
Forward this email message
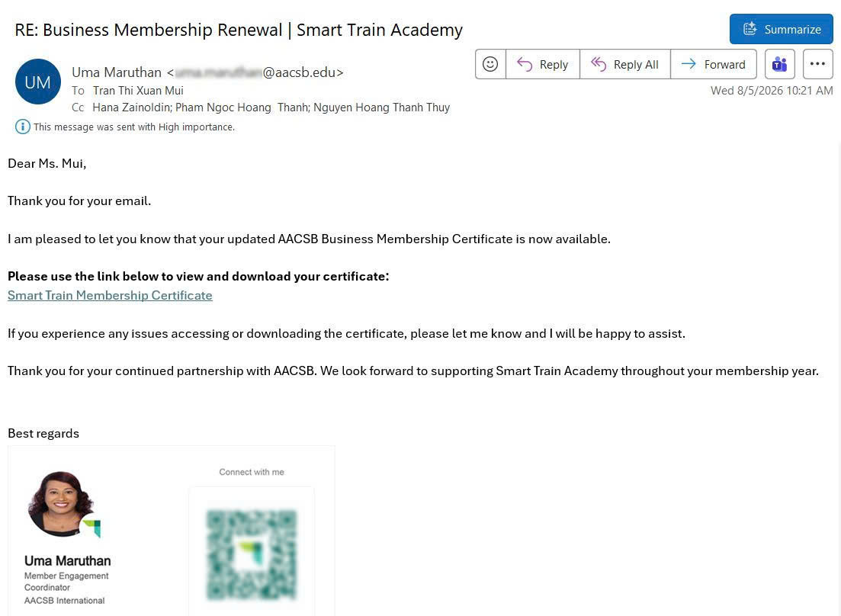click(714, 64)
